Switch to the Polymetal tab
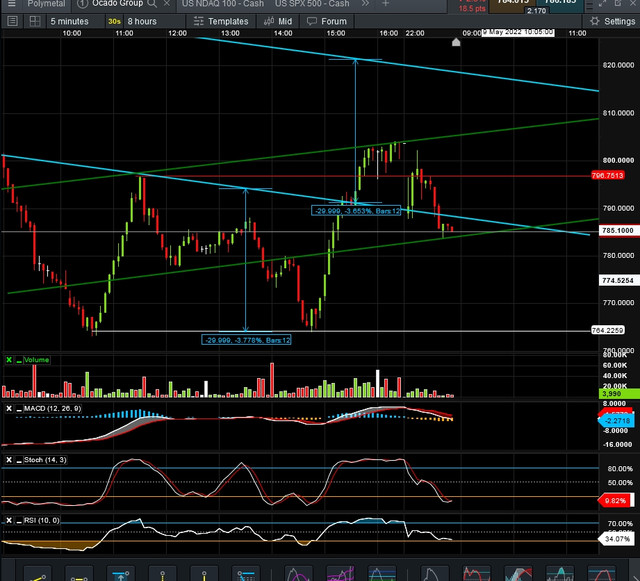 pos(46,4)
